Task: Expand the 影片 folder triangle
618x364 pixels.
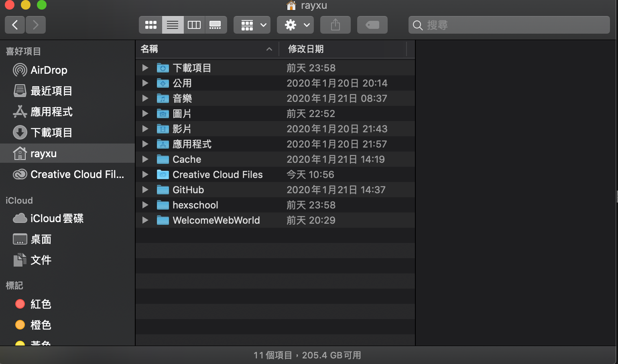Action: tap(145, 129)
